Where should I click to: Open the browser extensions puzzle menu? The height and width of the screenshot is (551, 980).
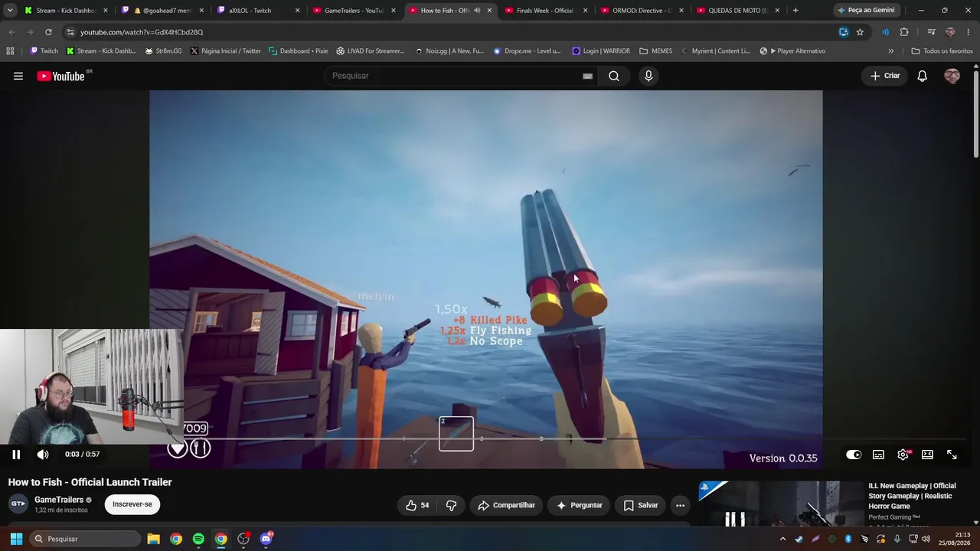pos(904,32)
